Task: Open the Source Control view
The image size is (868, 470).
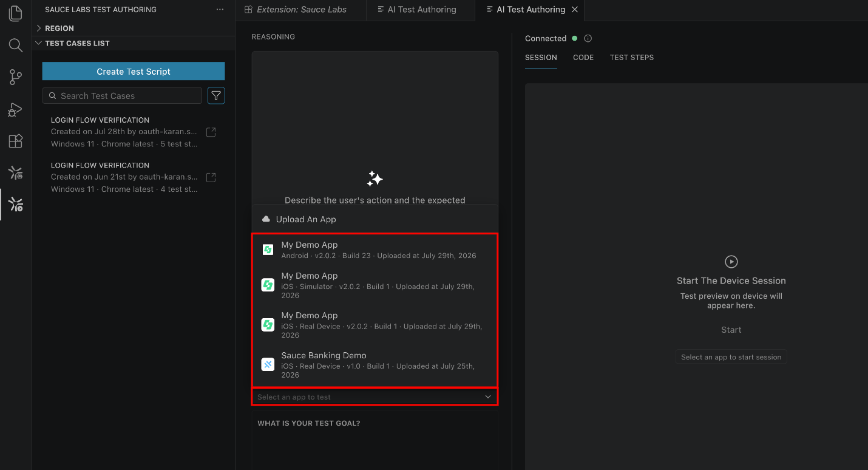Action: point(16,77)
